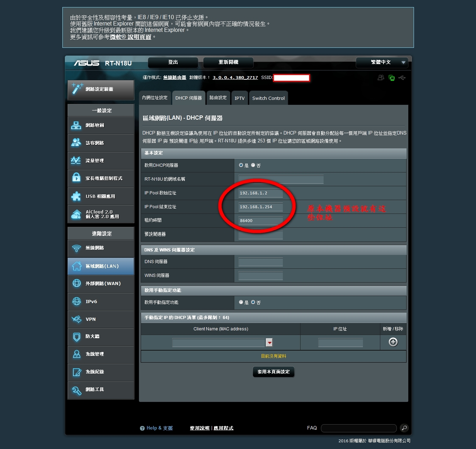The image size is (476, 449).
Task: Click the manual DHCP IP address field
Action: [340, 342]
